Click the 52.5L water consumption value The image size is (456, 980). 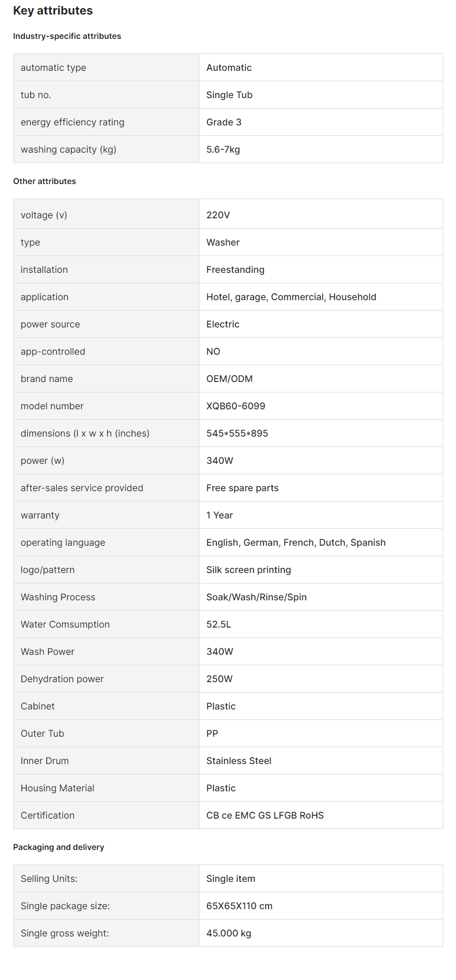219,624
